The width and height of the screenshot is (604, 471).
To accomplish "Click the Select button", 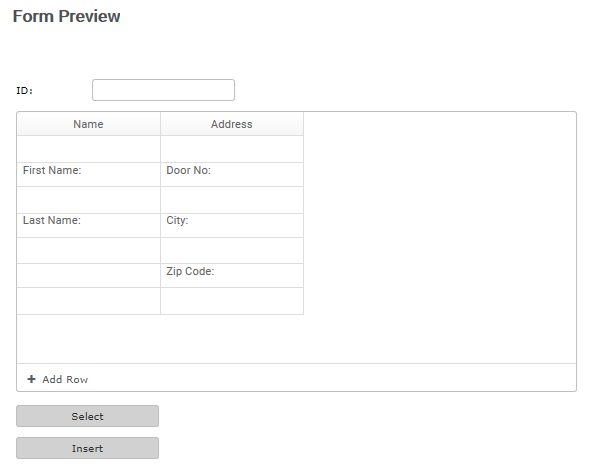I will tap(87, 416).
